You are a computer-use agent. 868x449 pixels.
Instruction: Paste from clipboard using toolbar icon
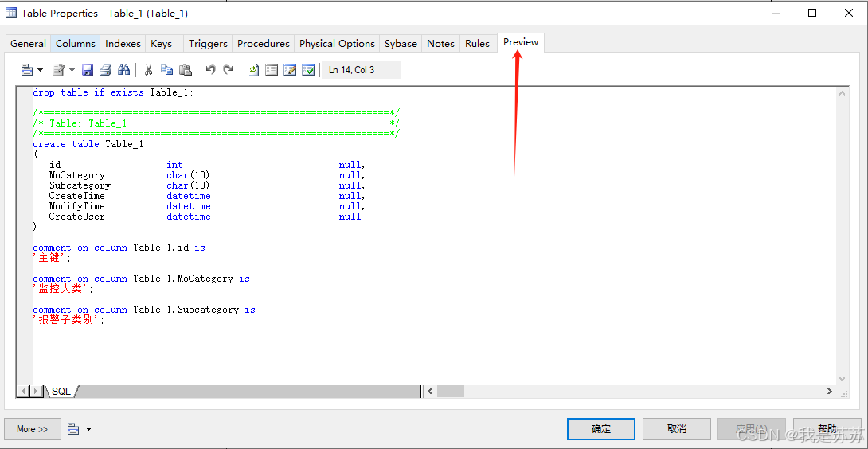point(186,70)
